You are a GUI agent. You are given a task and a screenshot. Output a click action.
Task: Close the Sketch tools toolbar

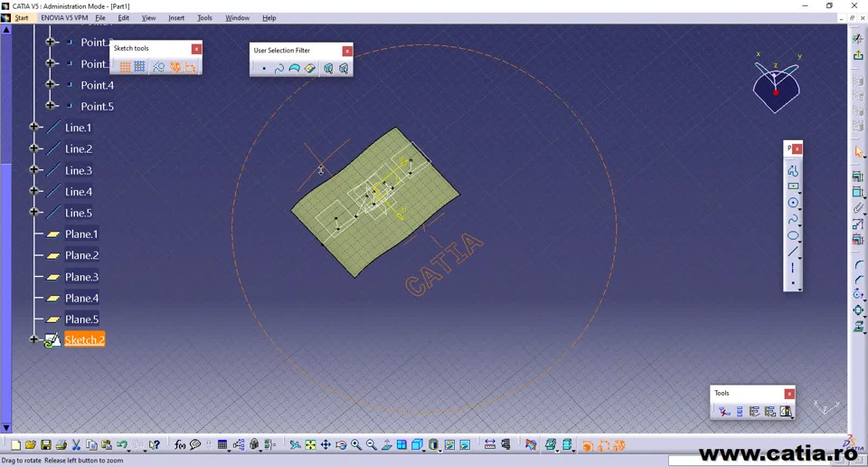pyautogui.click(x=196, y=49)
